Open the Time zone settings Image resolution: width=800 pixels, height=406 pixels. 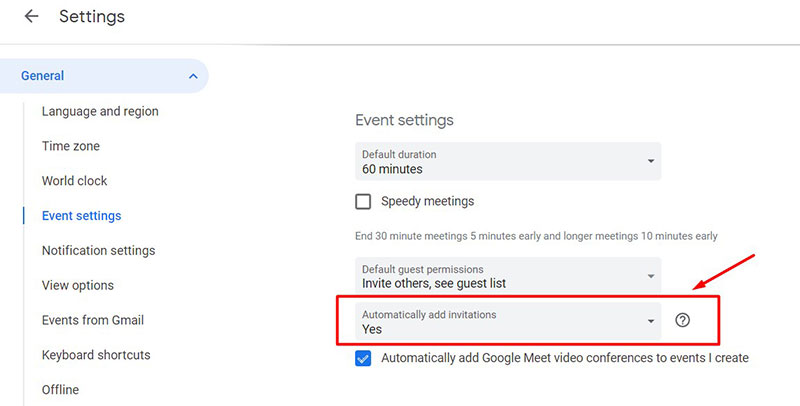pyautogui.click(x=71, y=146)
